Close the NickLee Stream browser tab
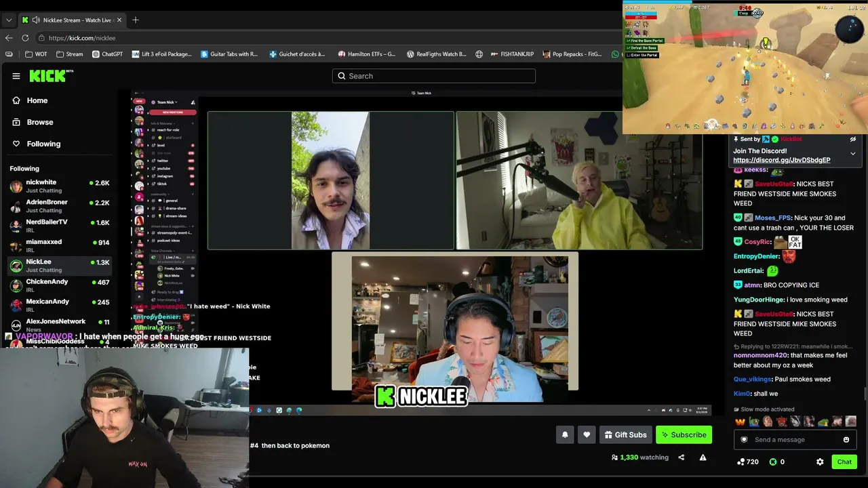This screenshot has width=868, height=488. click(119, 20)
